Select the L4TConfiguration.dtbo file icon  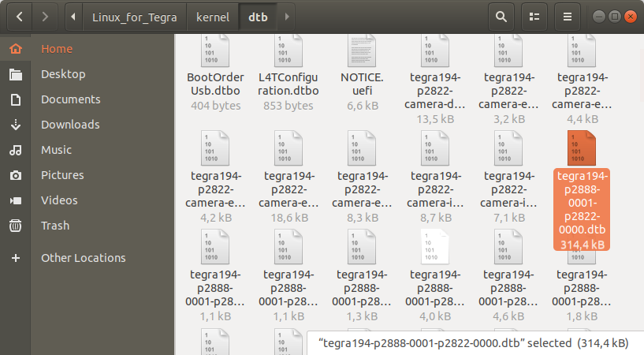coord(288,50)
